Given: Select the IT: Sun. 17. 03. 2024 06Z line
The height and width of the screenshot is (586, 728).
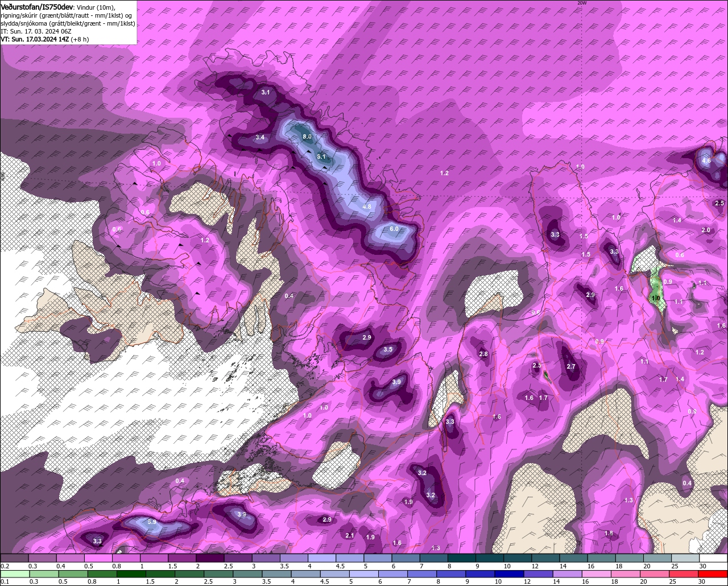Looking at the screenshot, I should pyautogui.click(x=36, y=31).
